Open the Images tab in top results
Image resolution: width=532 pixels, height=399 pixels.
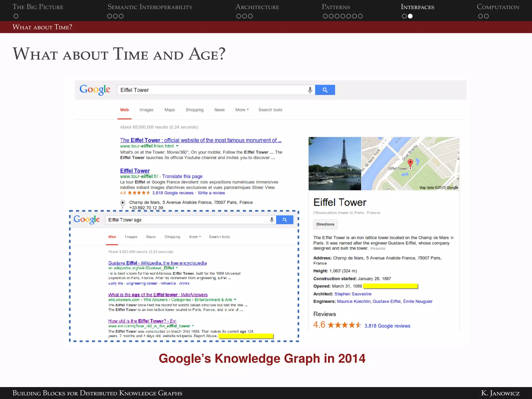click(x=147, y=110)
